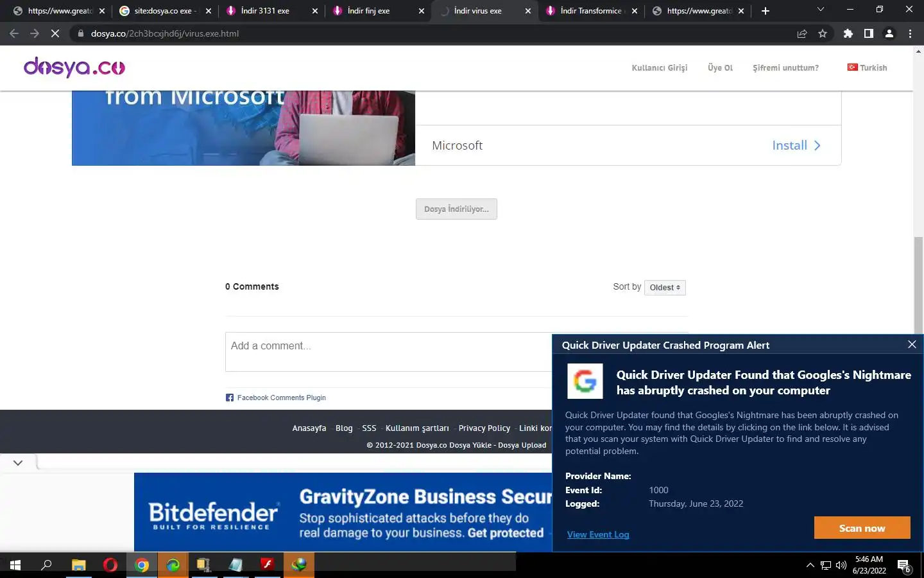
Task: Open the notification center icon
Action: point(904,566)
